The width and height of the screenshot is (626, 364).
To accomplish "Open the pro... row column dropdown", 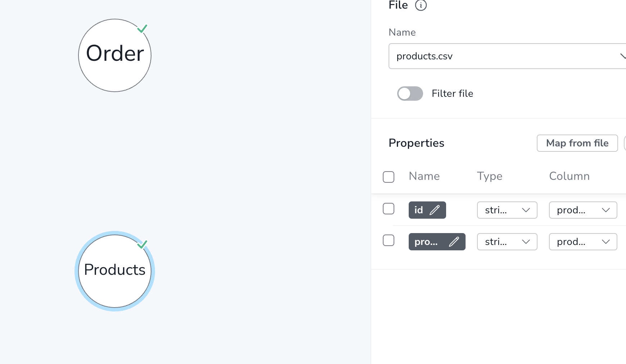I will pos(583,242).
